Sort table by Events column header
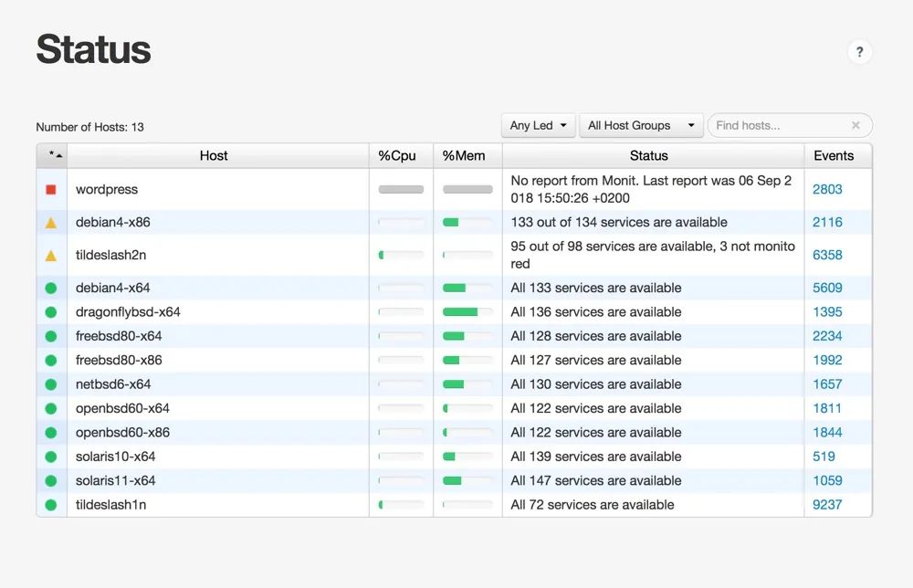This screenshot has width=913, height=588. (x=834, y=156)
